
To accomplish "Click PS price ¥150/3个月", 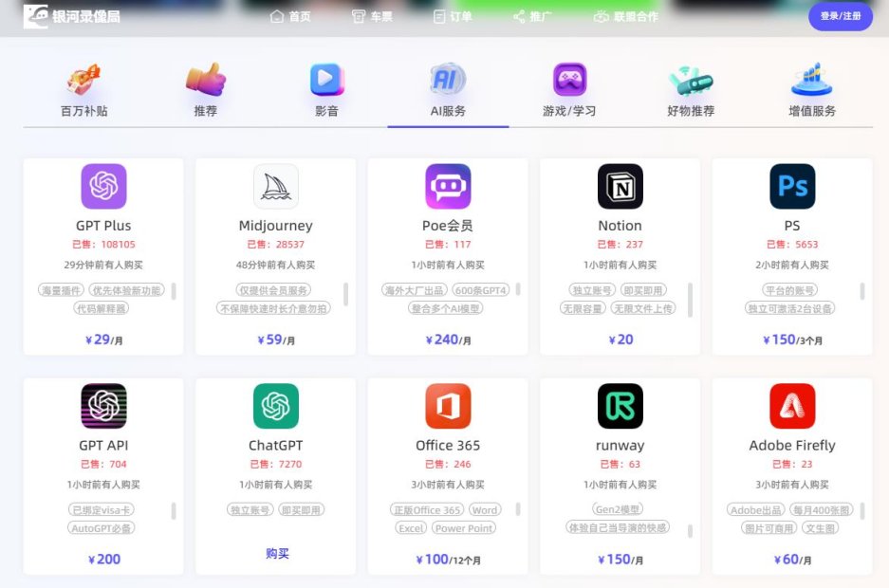I will click(792, 340).
